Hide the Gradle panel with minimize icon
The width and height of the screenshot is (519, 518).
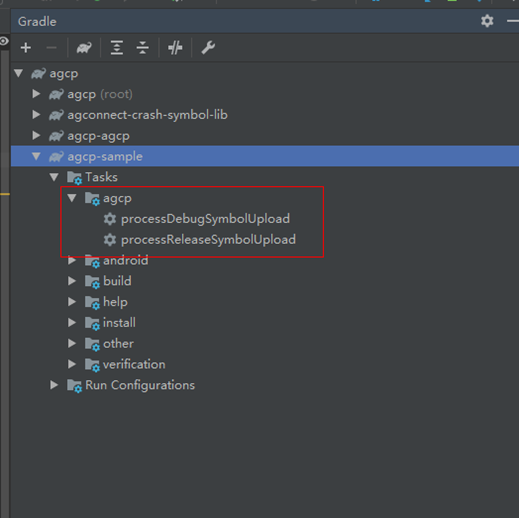(x=513, y=21)
